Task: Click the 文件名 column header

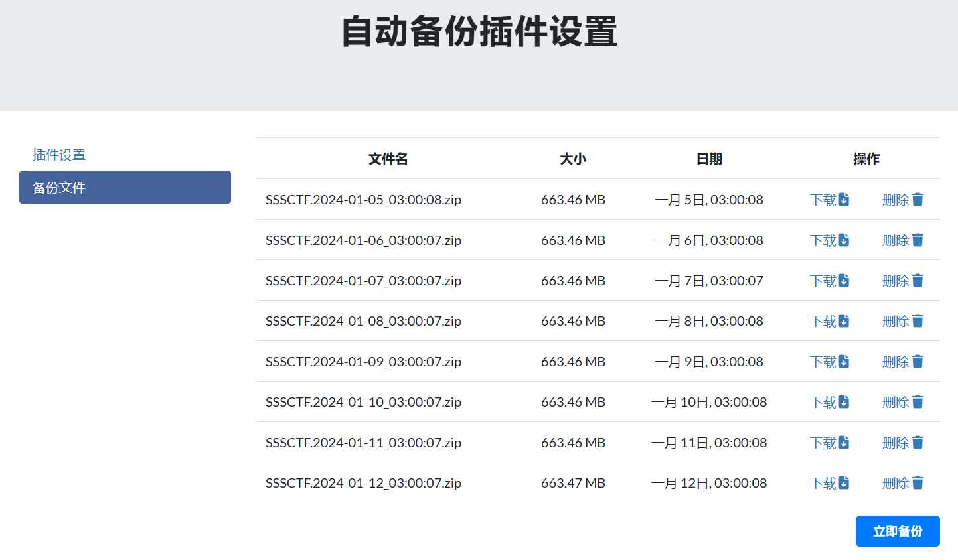Action: point(388,159)
